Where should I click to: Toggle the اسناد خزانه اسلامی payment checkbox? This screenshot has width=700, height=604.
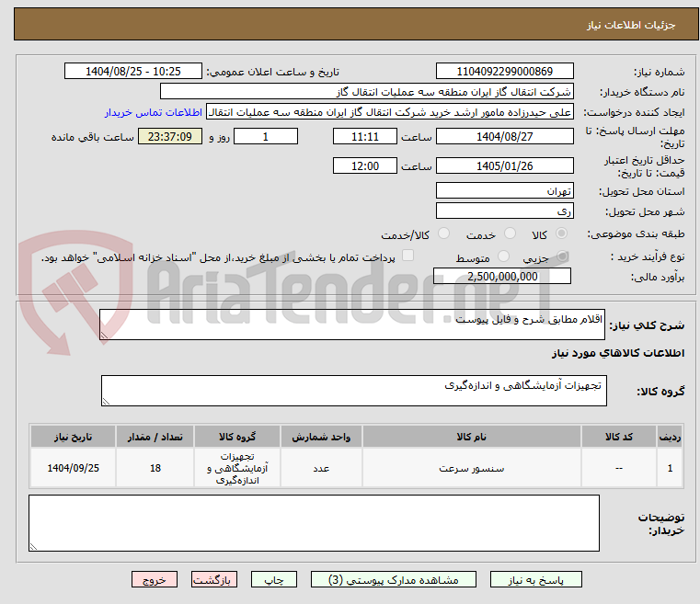[x=407, y=256]
